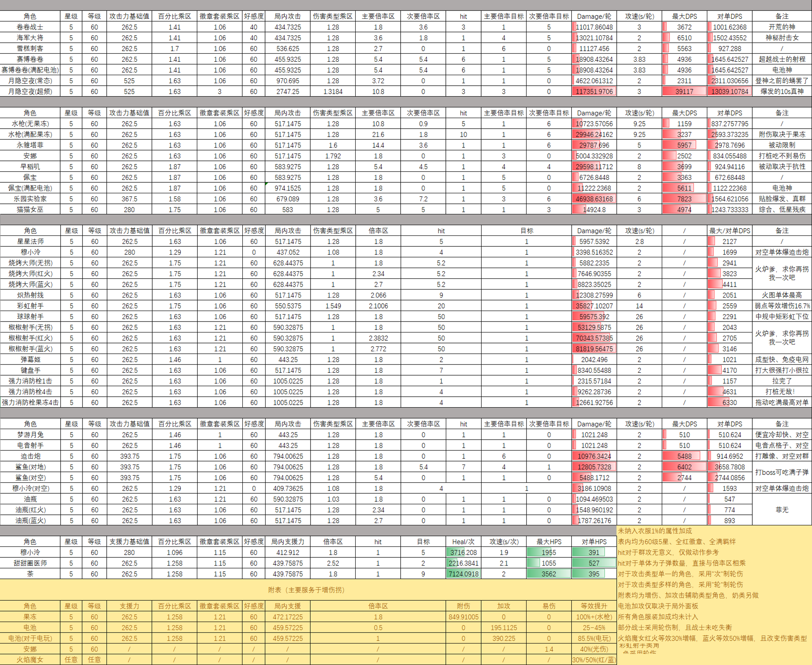This screenshot has width=812, height=665.
Task: Click the 鲨鱼(对地) 最大DPS cell showing 6402
Action: pyautogui.click(x=684, y=467)
